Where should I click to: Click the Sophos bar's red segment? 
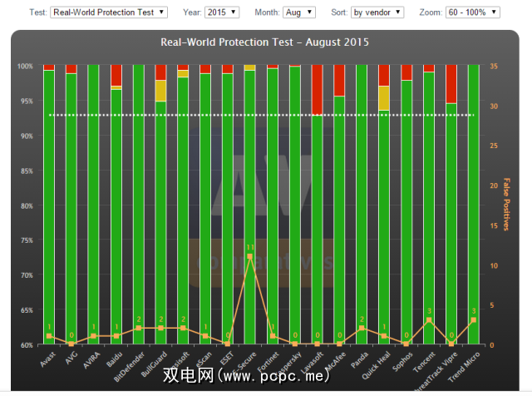(406, 72)
